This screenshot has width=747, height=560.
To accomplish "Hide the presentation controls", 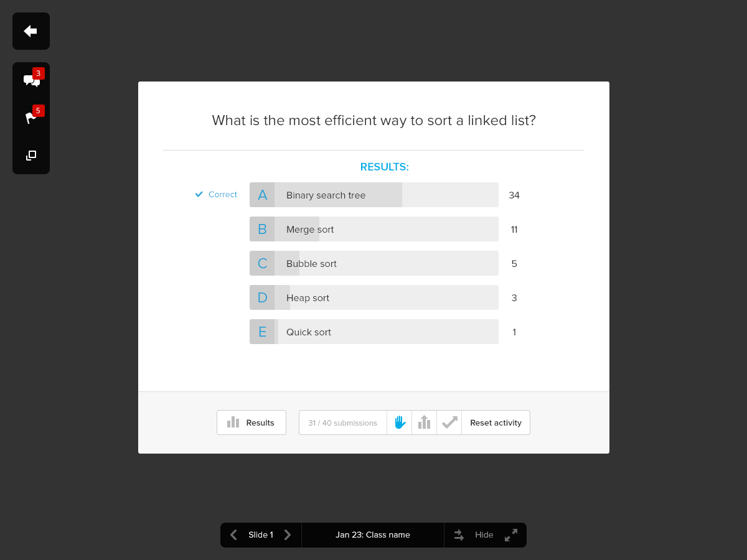I will (x=484, y=535).
